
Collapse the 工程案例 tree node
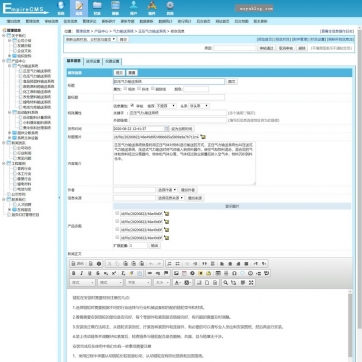(x=4, y=164)
